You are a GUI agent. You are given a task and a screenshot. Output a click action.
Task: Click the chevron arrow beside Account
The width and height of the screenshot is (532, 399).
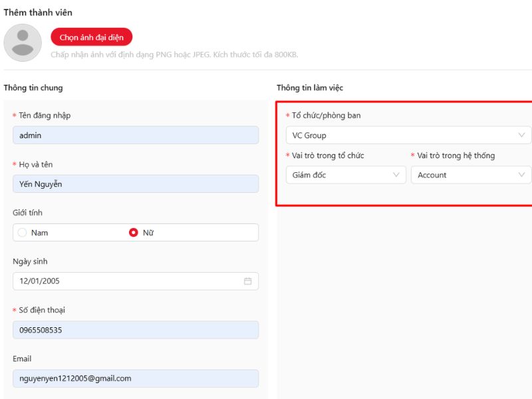pyautogui.click(x=521, y=175)
